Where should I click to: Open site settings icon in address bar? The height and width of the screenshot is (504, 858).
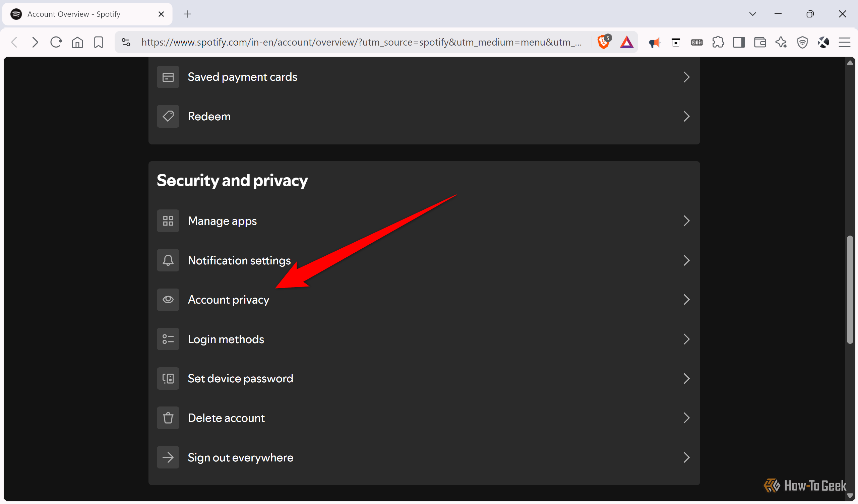click(126, 42)
